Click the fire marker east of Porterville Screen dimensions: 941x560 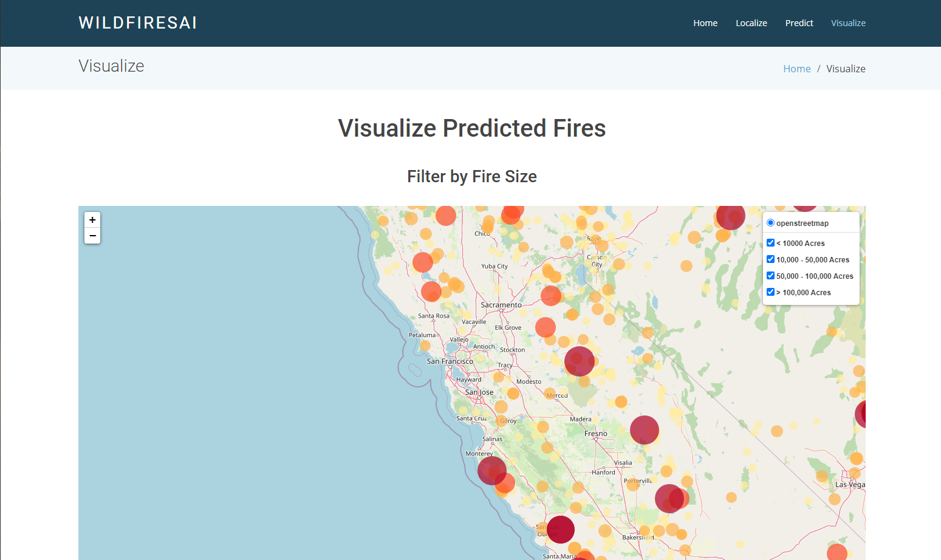(x=669, y=499)
